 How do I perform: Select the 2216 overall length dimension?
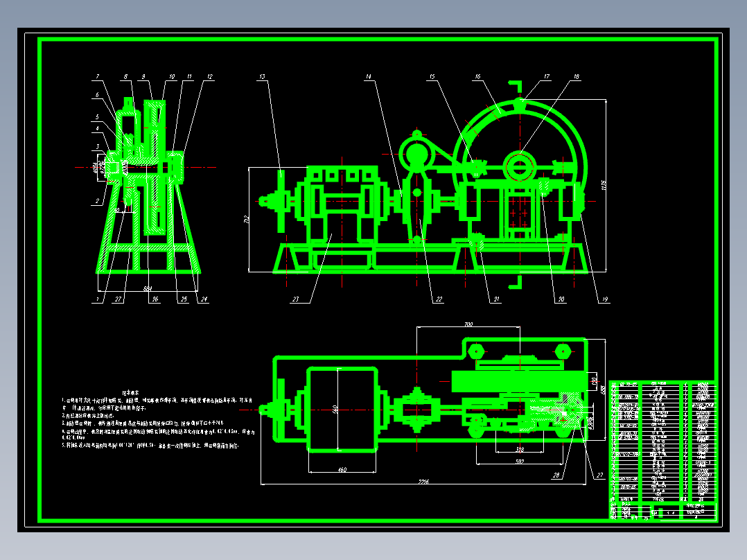(423, 482)
